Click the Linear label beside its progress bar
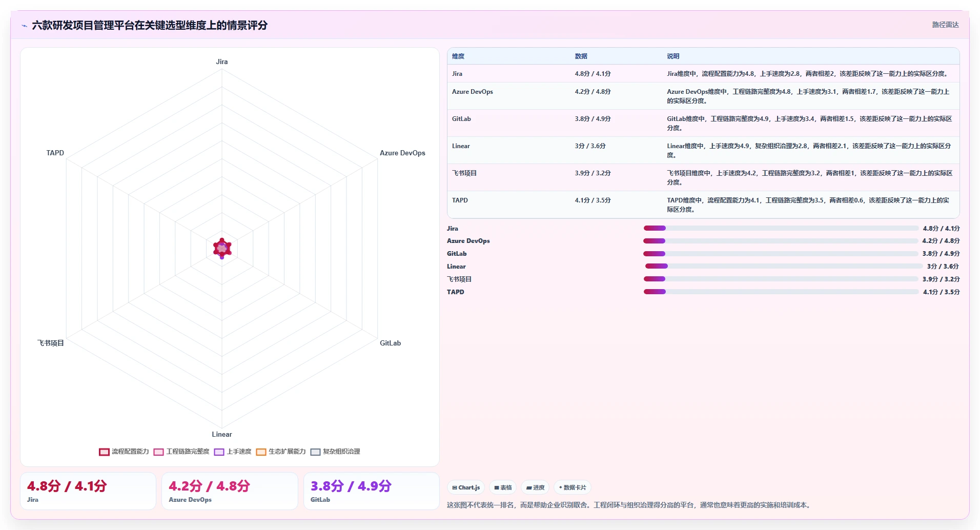 [x=456, y=267]
